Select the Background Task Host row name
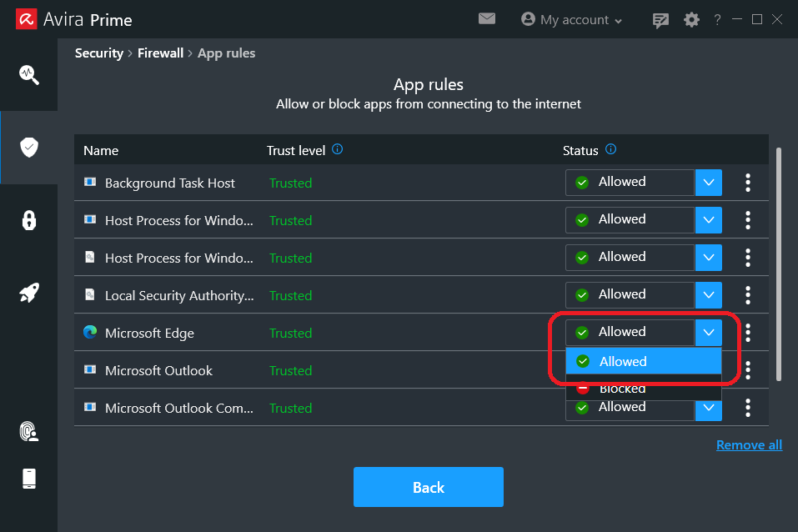798x532 pixels. [170, 183]
